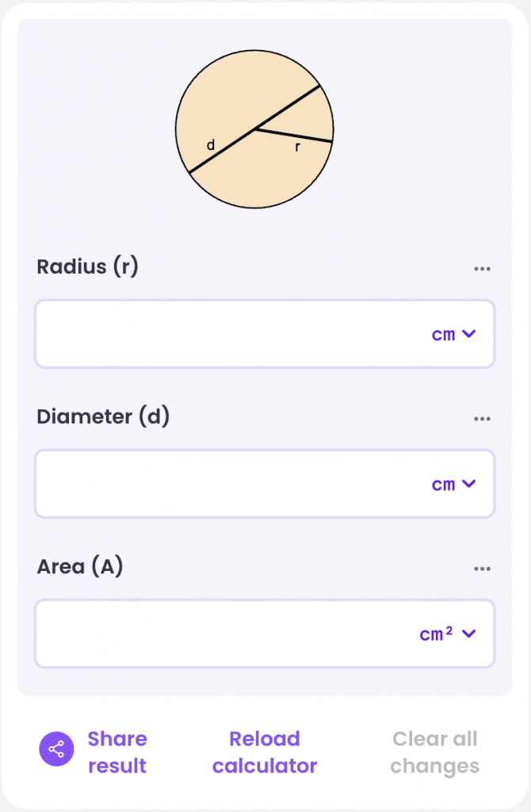Click the purple share icon
The width and height of the screenshot is (531, 812).
[56, 749]
